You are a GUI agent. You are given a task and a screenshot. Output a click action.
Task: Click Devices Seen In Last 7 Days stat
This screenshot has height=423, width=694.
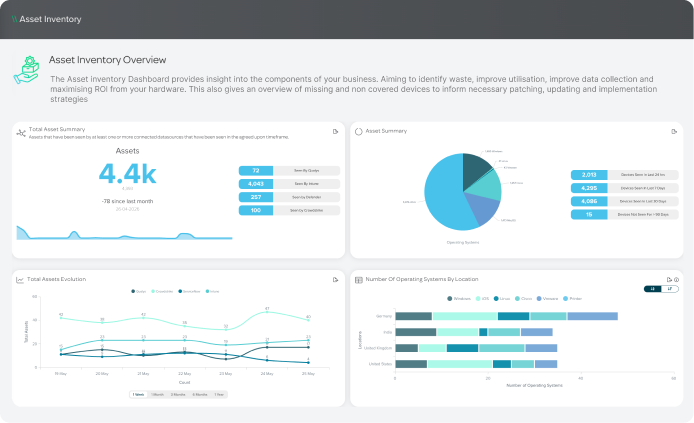tap(625, 188)
